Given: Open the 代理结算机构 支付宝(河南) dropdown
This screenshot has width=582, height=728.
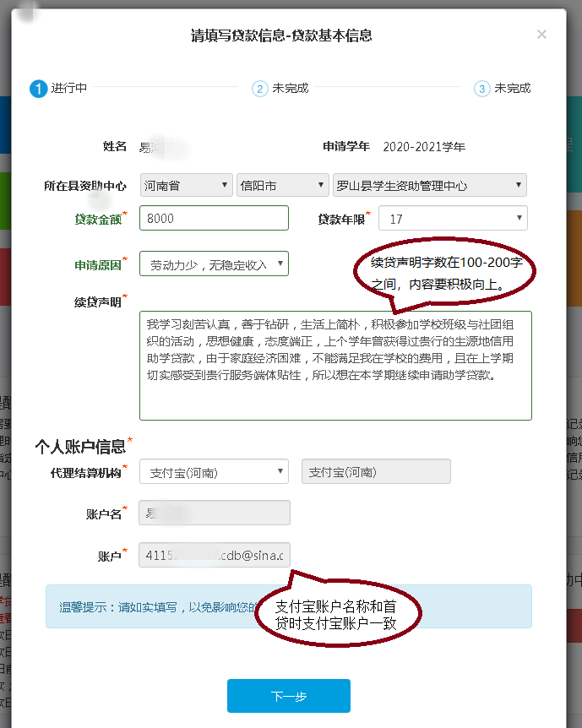Looking at the screenshot, I should [x=214, y=471].
